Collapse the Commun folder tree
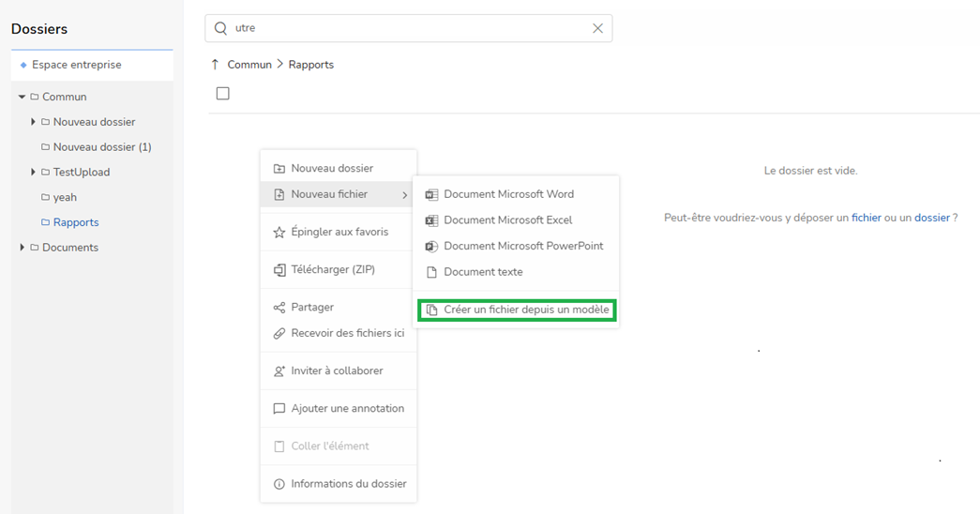The image size is (980, 514). (22, 97)
